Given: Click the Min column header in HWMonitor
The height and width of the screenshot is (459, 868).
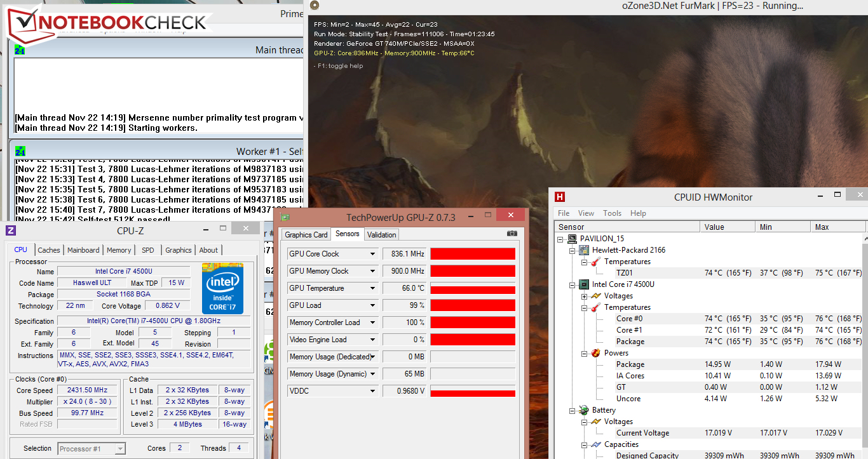Looking at the screenshot, I should tap(783, 227).
